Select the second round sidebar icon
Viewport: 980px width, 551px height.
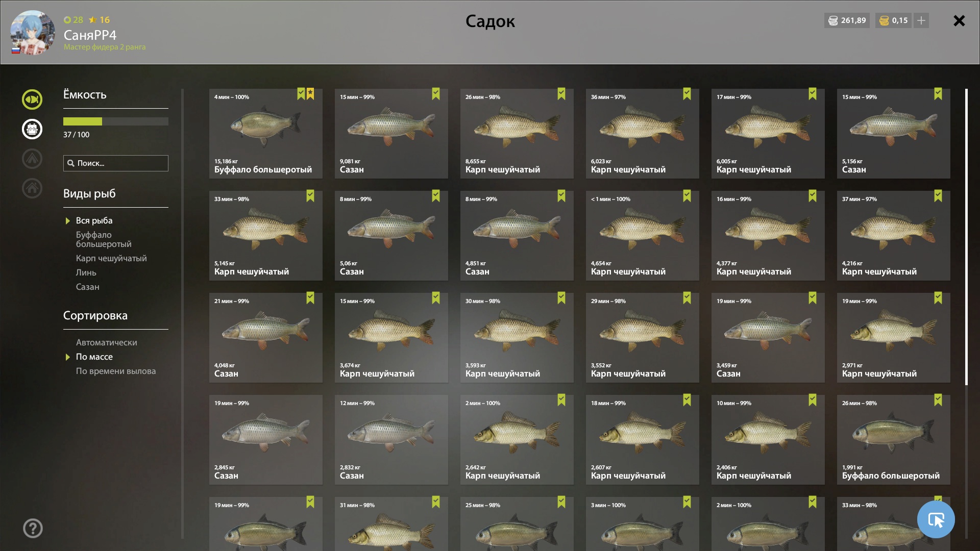tap(32, 129)
